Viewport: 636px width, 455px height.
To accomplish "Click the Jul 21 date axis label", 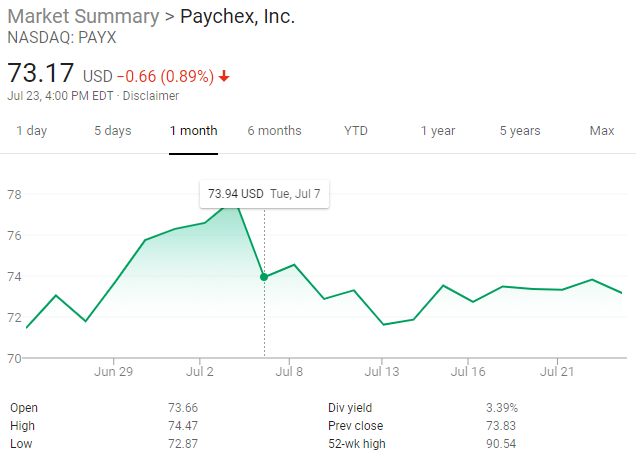I will 557,371.
